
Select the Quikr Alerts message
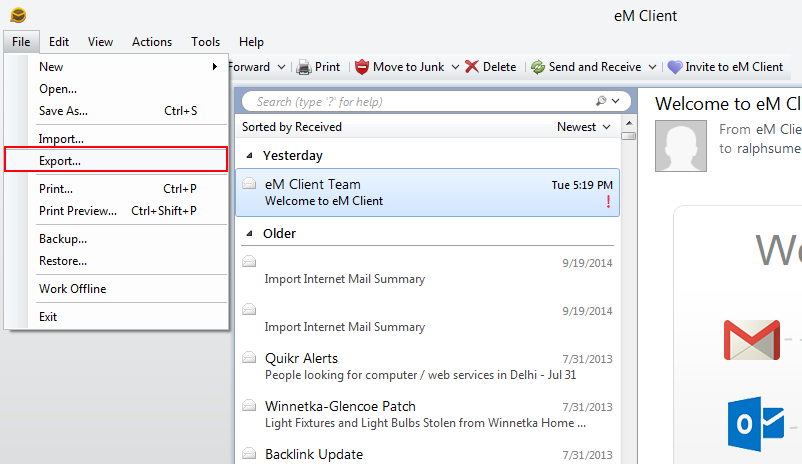(428, 366)
